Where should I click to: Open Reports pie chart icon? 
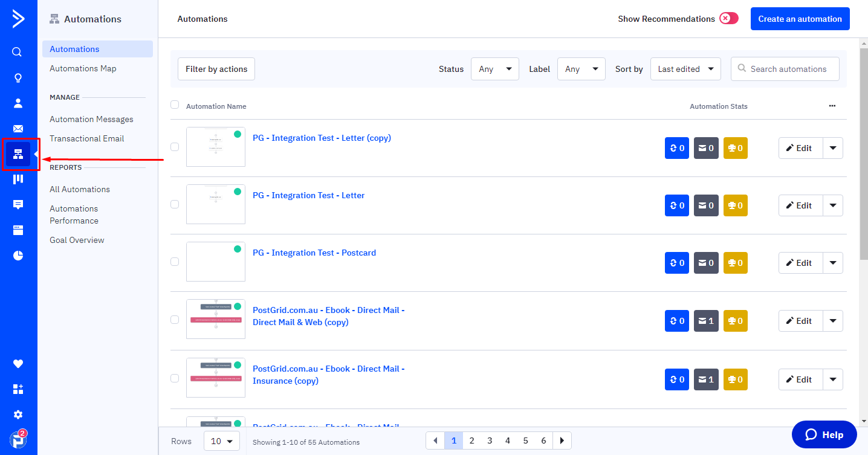pyautogui.click(x=18, y=256)
